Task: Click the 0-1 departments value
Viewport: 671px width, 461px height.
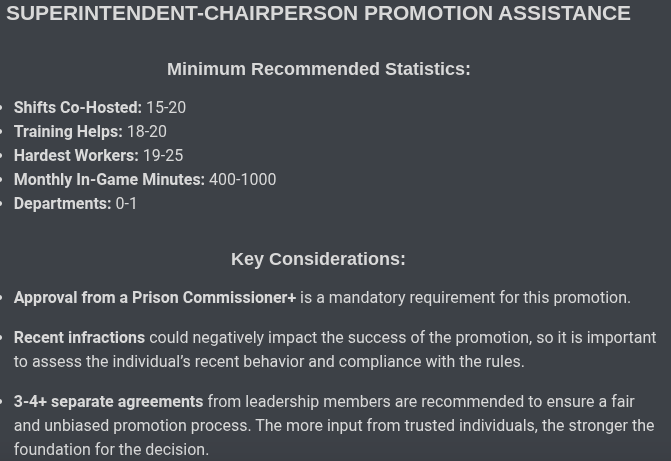Action: coord(126,203)
